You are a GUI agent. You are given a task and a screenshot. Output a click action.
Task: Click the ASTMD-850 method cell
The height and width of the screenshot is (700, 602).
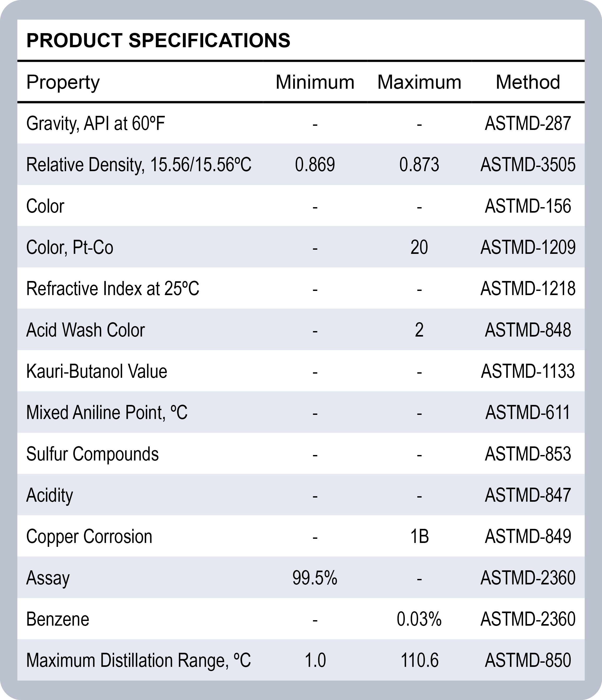click(x=528, y=660)
